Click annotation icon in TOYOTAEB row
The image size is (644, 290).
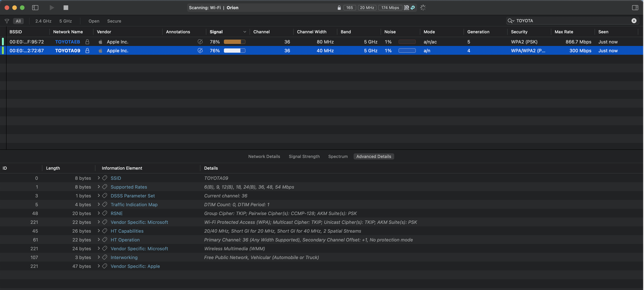pos(200,42)
